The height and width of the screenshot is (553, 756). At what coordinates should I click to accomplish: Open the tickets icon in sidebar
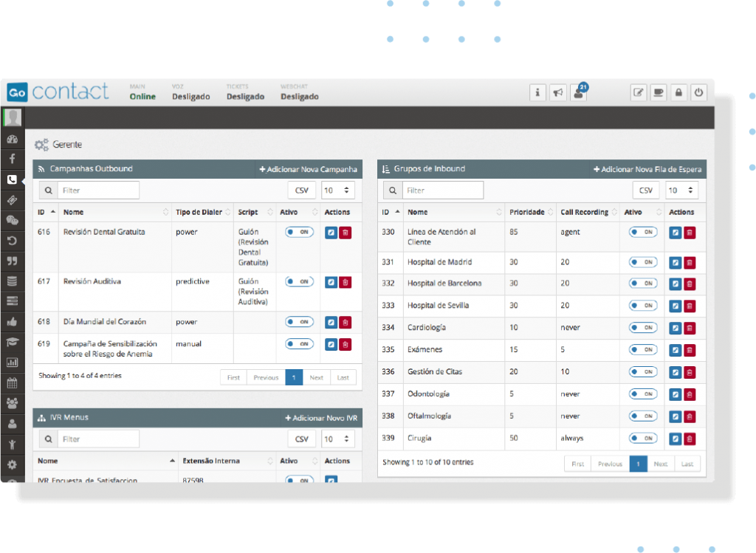tap(12, 200)
